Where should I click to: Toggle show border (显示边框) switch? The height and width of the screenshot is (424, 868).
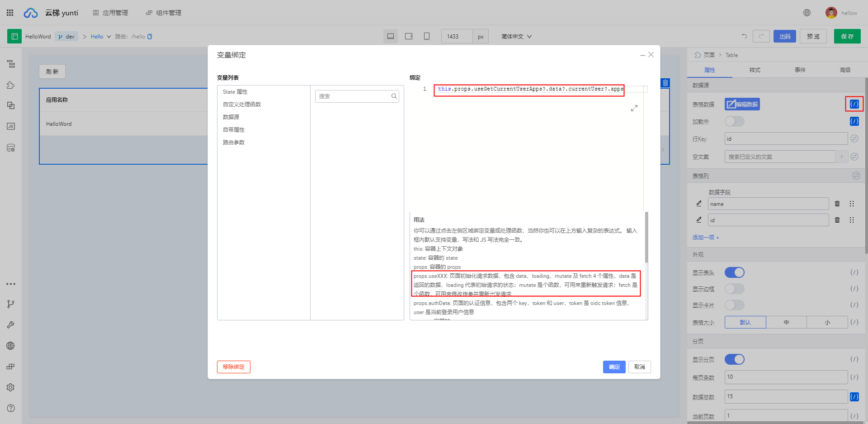735,289
